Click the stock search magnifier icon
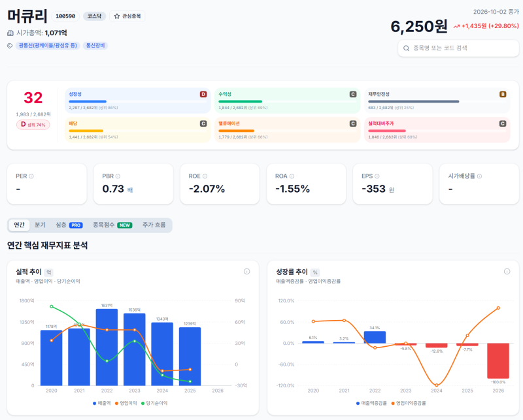This screenshot has width=523, height=420. (x=406, y=48)
